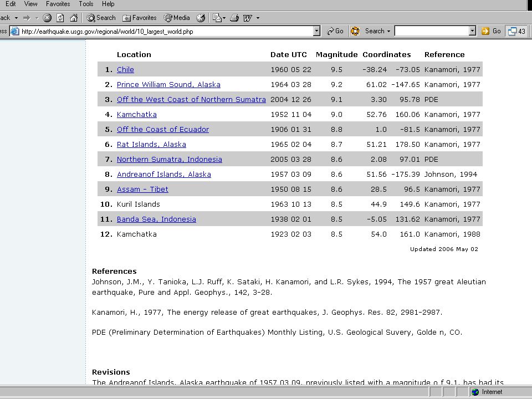Open the Tools menu
The image size is (532, 399).
point(86,4)
